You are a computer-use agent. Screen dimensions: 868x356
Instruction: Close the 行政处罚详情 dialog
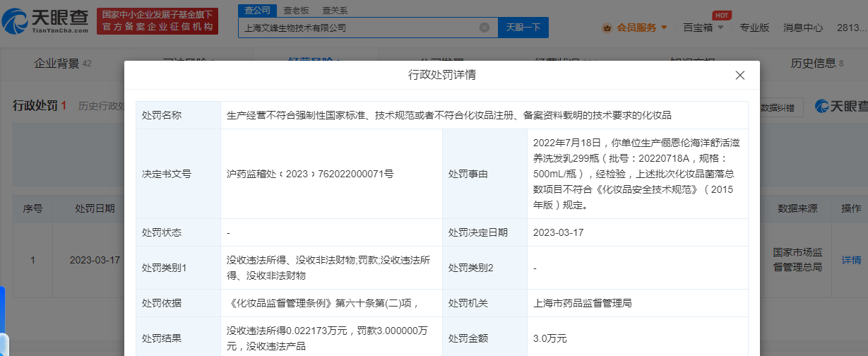(740, 76)
